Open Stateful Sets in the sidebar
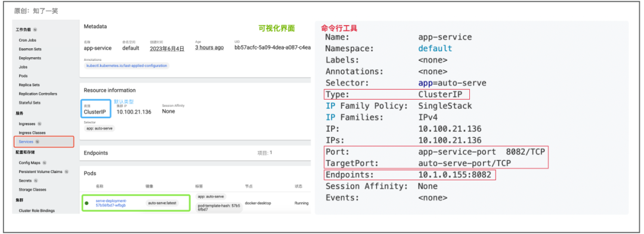 tap(30, 103)
